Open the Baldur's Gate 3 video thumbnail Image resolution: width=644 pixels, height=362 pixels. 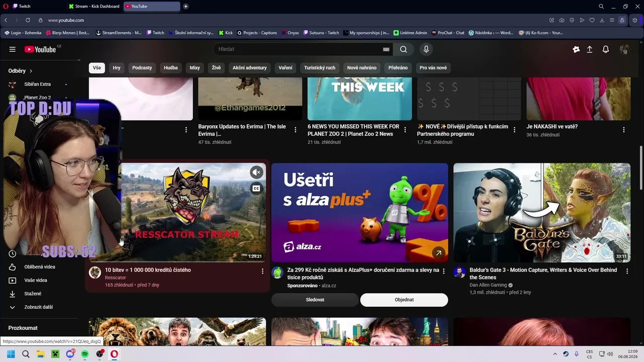542,213
